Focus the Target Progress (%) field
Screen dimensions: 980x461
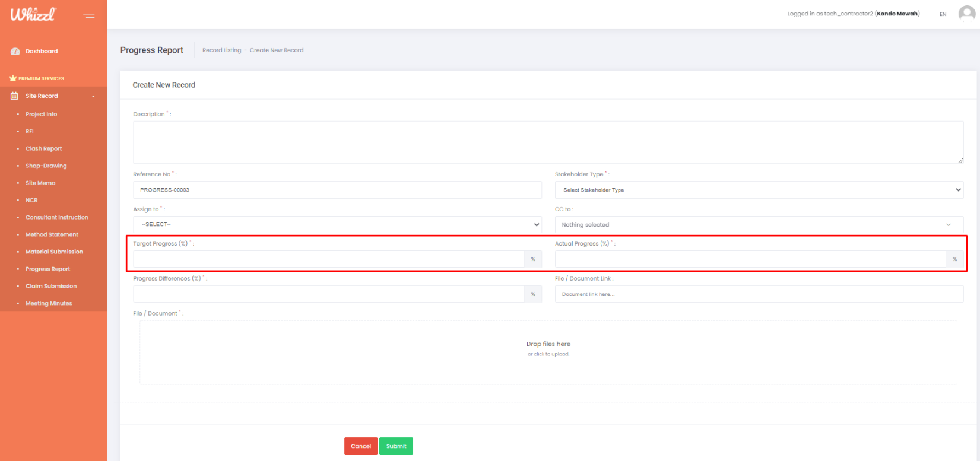[x=328, y=259]
